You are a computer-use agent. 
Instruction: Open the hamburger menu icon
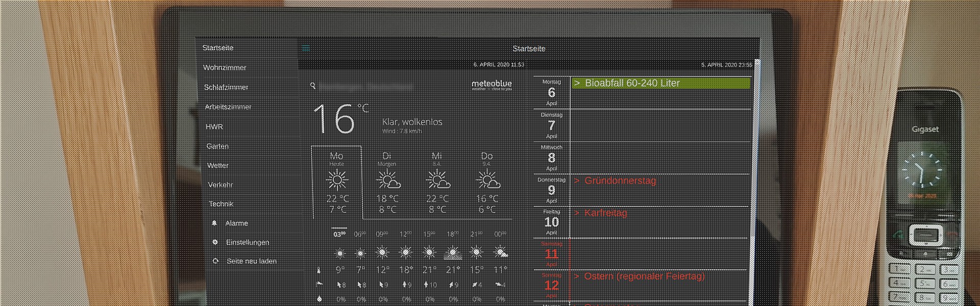[x=306, y=48]
